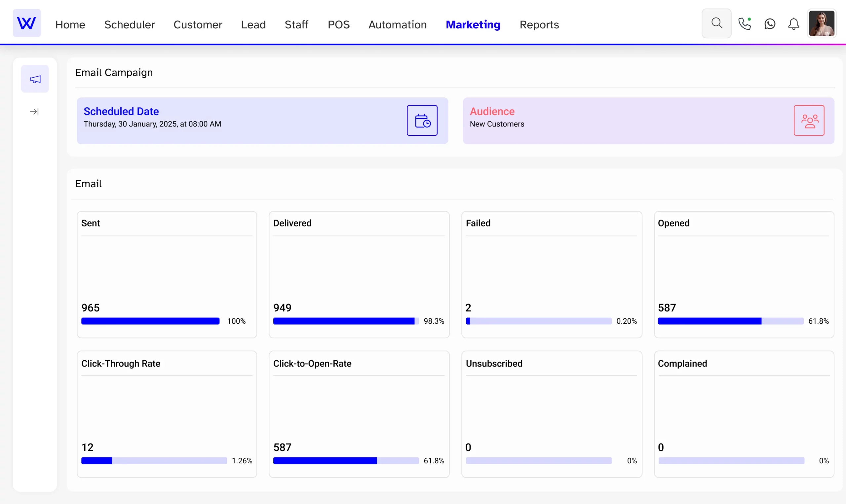Open the Scheduler menu item
Screen dimensions: 846x504
pos(130,24)
